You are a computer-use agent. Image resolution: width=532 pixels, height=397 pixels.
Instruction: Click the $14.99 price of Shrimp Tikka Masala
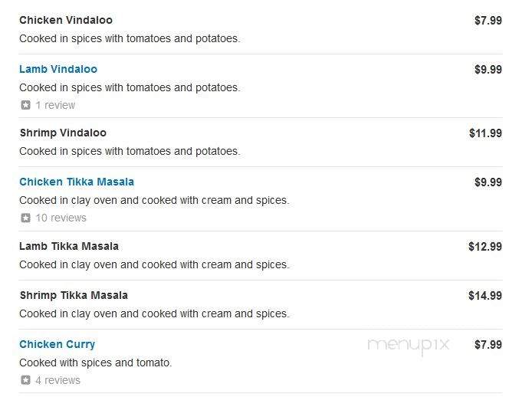485,296
